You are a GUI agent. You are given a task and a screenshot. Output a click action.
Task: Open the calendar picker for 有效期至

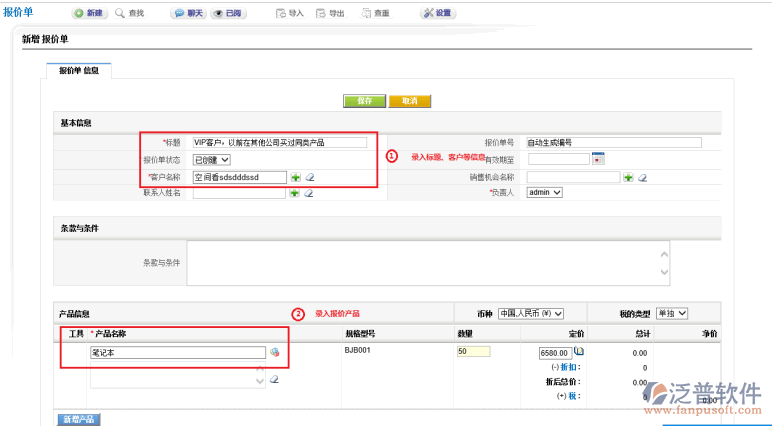tap(598, 158)
